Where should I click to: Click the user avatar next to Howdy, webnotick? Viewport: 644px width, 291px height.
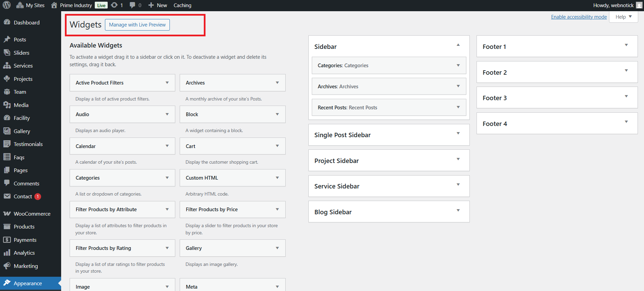pos(639,5)
